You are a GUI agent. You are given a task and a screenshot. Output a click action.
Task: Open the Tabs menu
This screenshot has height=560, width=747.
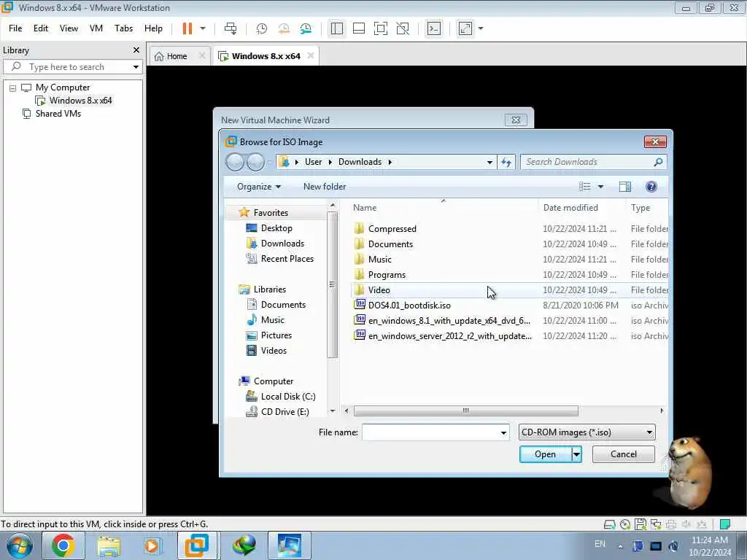pyautogui.click(x=123, y=28)
